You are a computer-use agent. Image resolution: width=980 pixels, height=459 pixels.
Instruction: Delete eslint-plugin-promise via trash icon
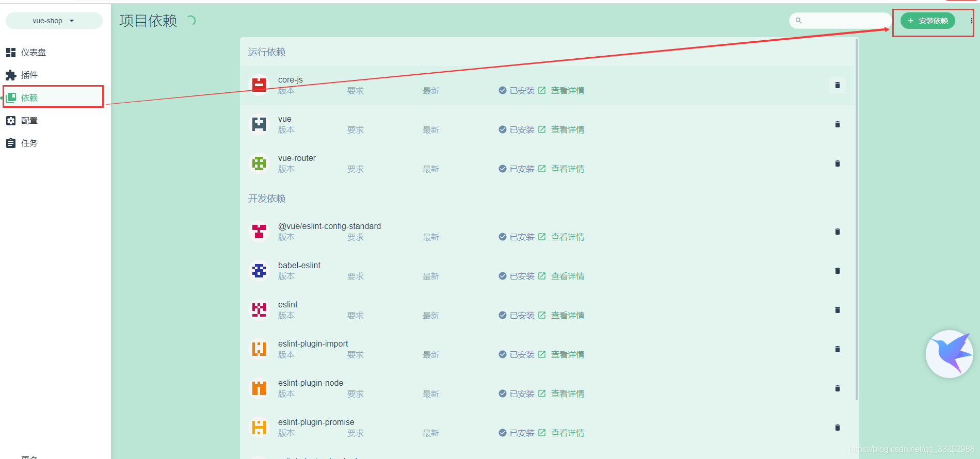(x=837, y=428)
